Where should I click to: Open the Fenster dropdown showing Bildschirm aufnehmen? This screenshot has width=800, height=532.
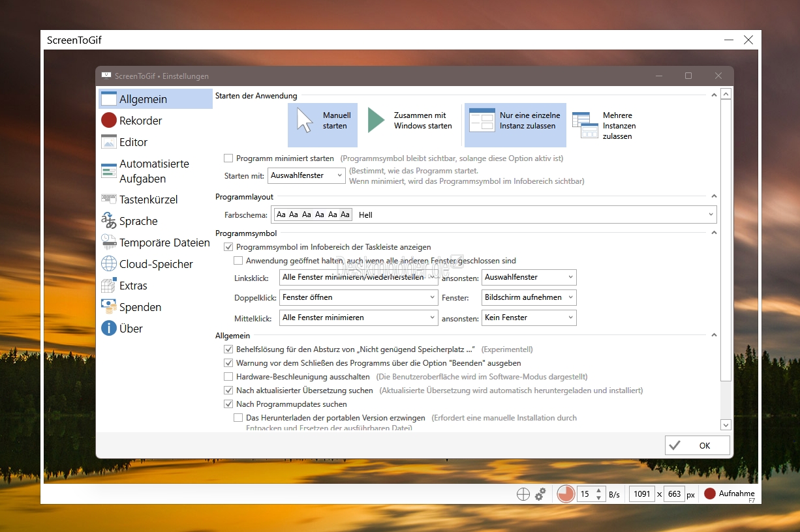(x=529, y=297)
